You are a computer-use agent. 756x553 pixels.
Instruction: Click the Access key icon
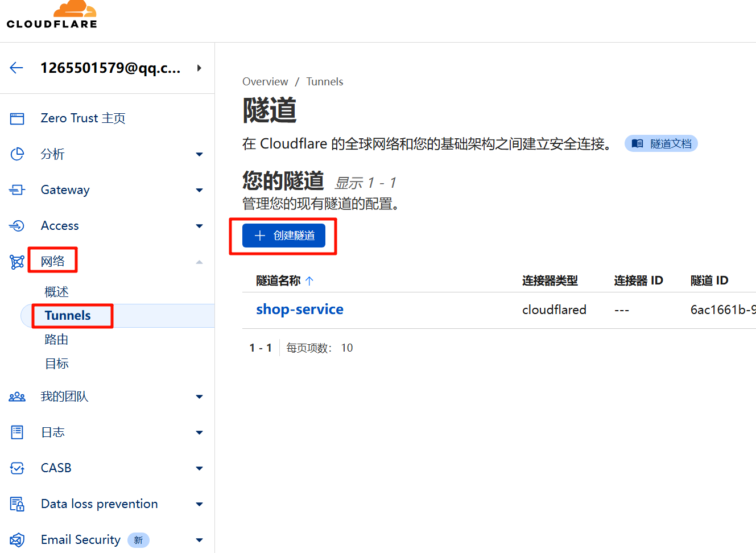[17, 225]
